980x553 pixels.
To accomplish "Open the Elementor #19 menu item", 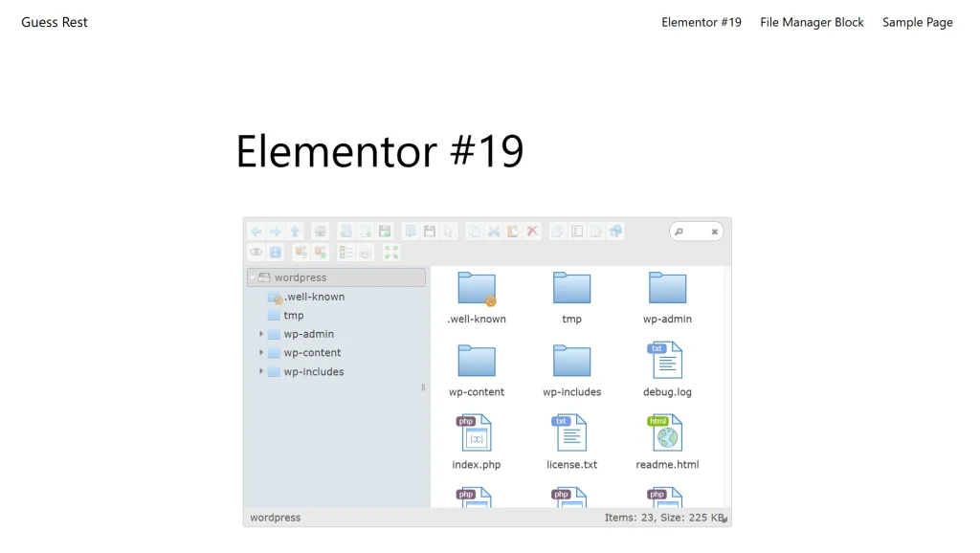I will 701,22.
